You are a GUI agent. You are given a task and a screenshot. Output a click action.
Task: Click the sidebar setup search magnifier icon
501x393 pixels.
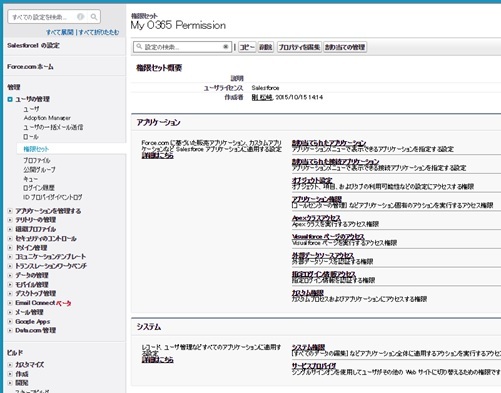coord(94,17)
